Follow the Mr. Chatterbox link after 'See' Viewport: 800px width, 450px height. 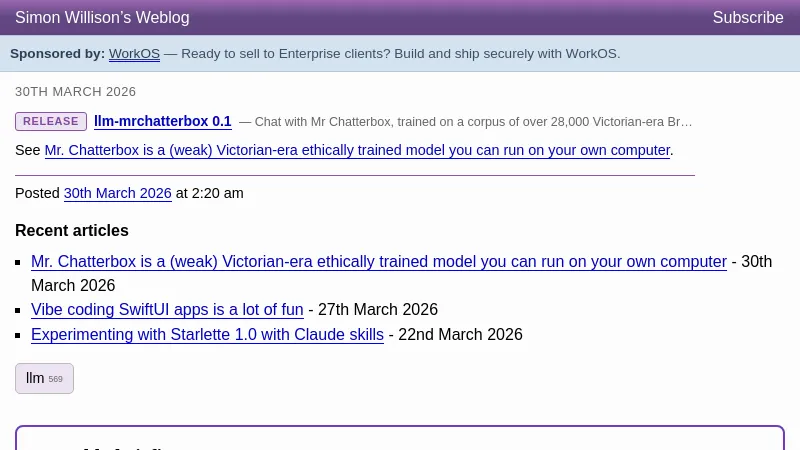(x=357, y=150)
